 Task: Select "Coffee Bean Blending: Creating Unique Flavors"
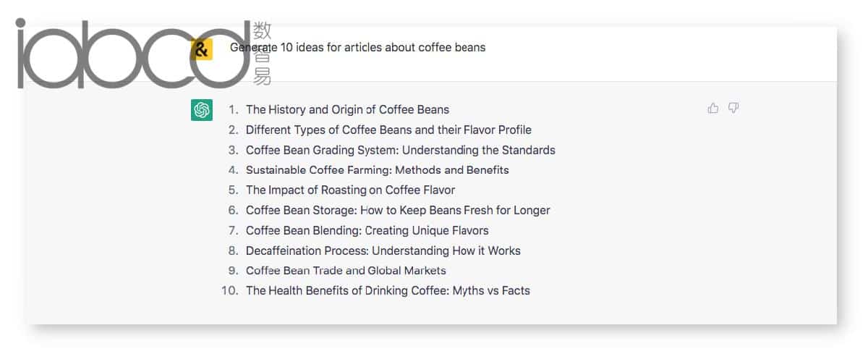(x=367, y=231)
